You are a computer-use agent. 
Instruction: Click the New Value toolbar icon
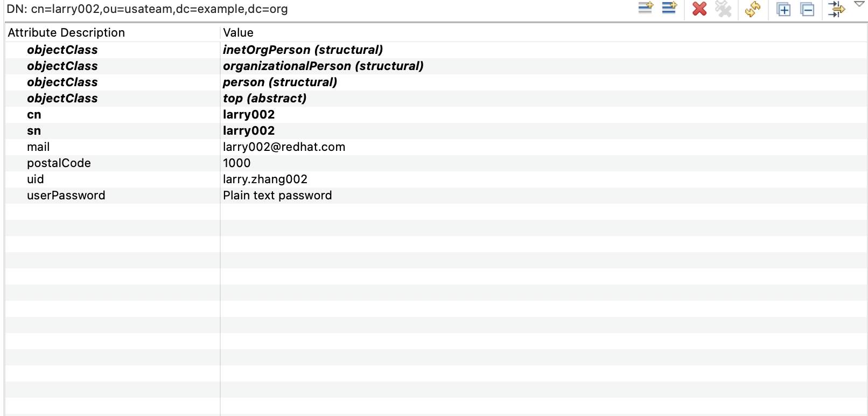coord(669,8)
